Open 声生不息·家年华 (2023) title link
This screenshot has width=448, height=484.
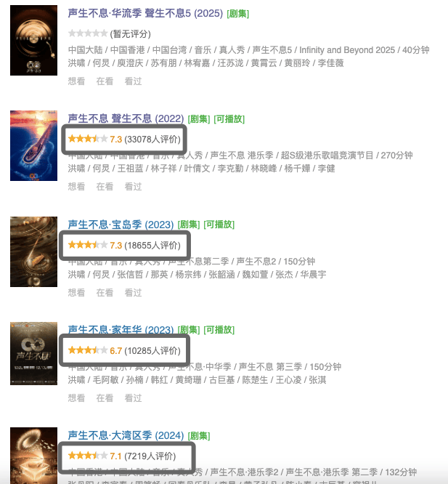coord(121,329)
